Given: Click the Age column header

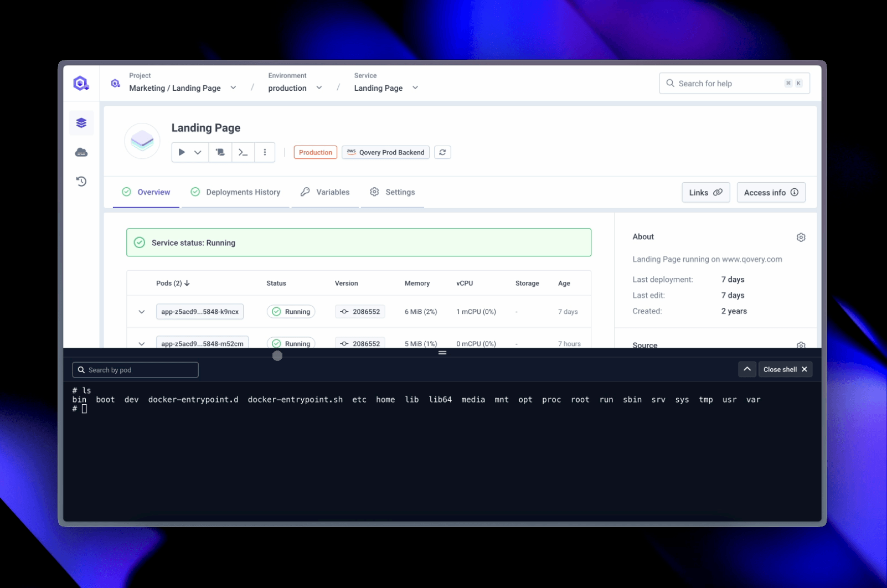Looking at the screenshot, I should (x=564, y=283).
